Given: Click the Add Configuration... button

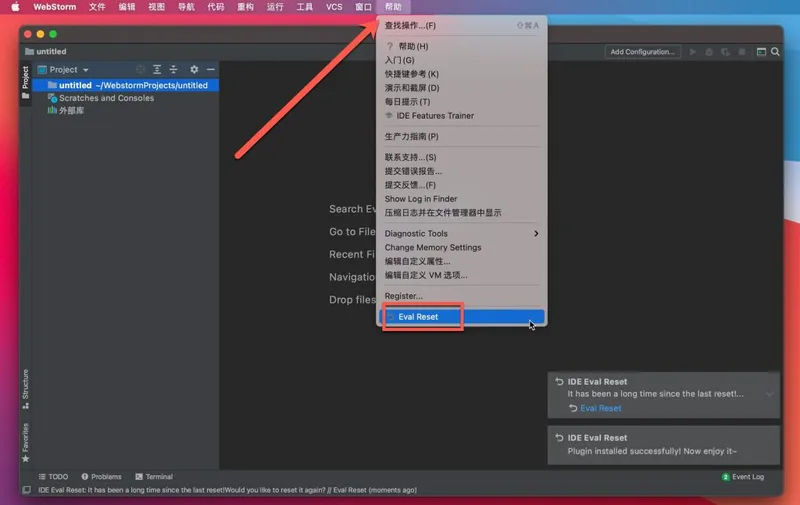Looking at the screenshot, I should coord(642,52).
